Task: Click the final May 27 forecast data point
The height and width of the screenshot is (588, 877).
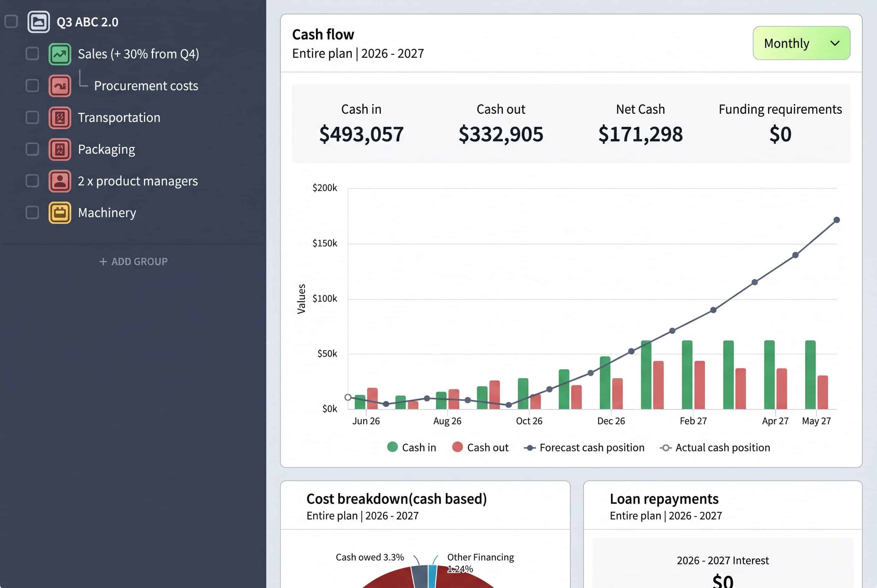Action: [837, 220]
